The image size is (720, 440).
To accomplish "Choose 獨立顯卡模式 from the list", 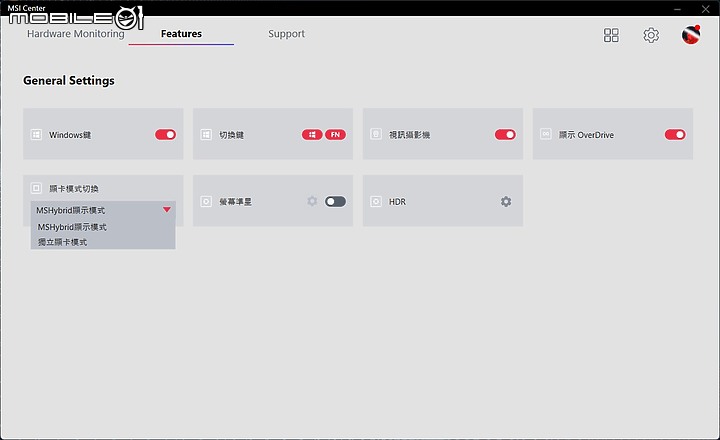I will click(x=62, y=242).
